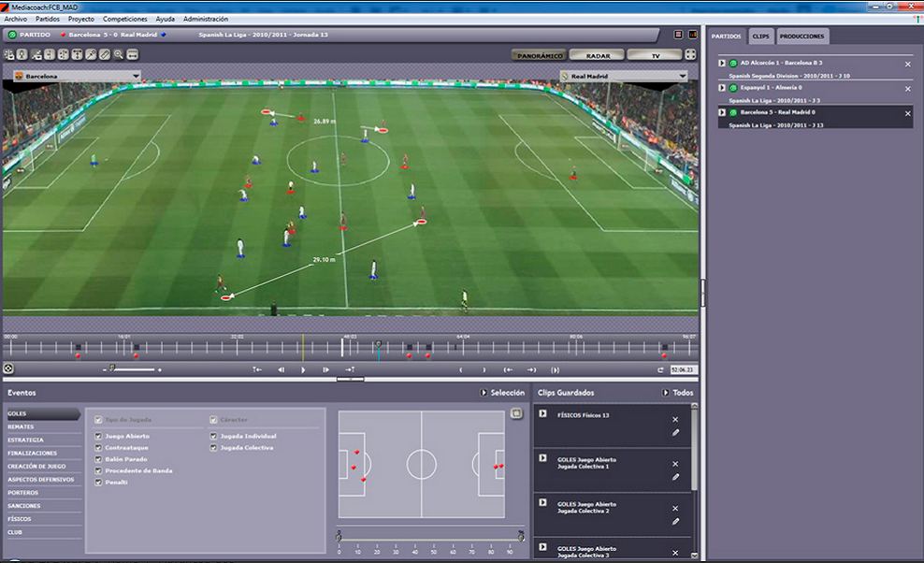This screenshot has height=563, width=924.
Task: Play the Espanyol 1 - Almería 0 match
Action: 722,88
